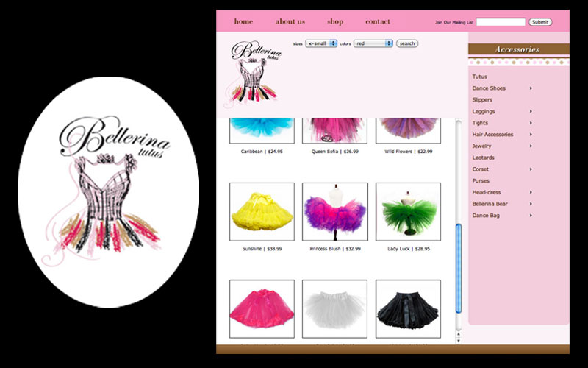Click the mailing list email field
This screenshot has height=368, width=588.
[501, 22]
